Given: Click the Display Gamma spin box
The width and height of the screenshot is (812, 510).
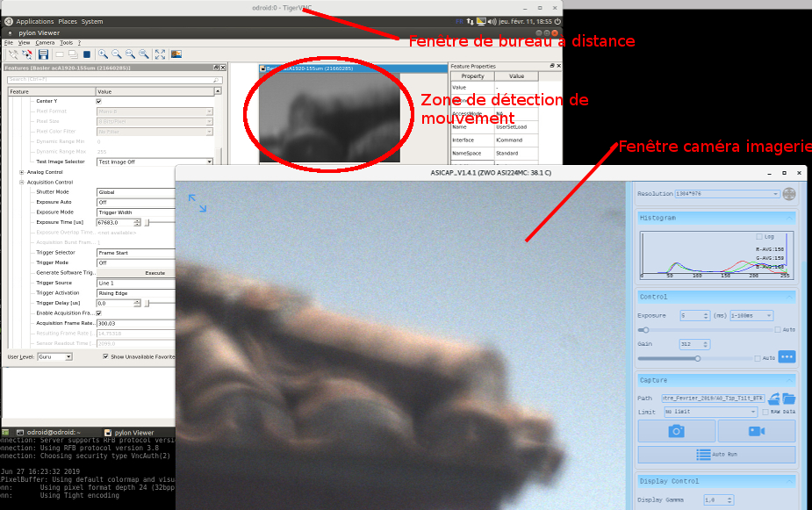Looking at the screenshot, I should pyautogui.click(x=719, y=499).
